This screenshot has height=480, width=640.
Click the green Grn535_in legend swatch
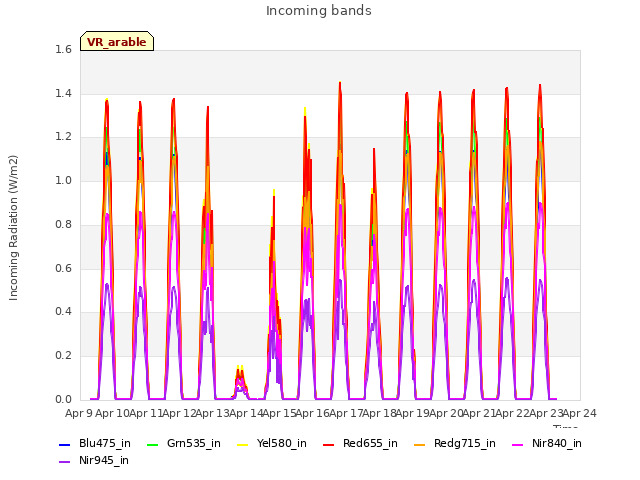pyautogui.click(x=152, y=444)
